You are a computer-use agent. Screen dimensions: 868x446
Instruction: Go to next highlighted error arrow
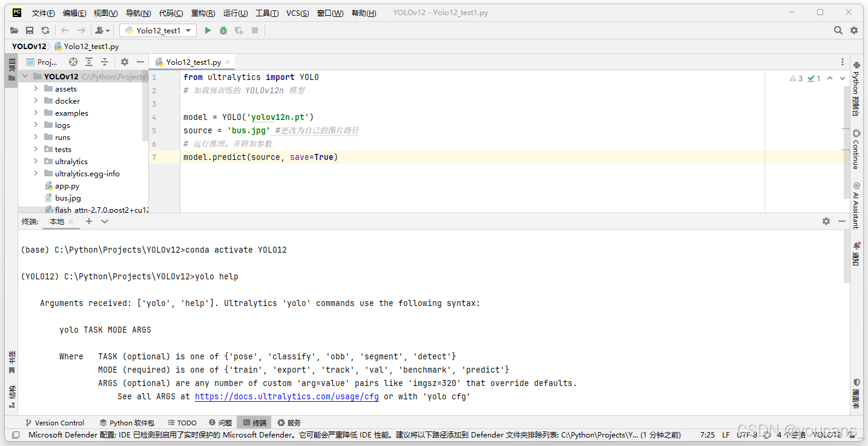coord(843,78)
